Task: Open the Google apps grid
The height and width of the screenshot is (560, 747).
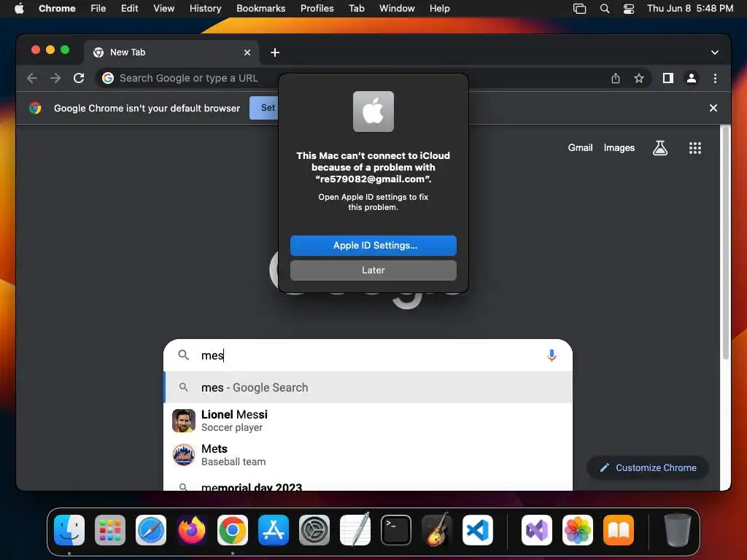Action: [x=694, y=148]
